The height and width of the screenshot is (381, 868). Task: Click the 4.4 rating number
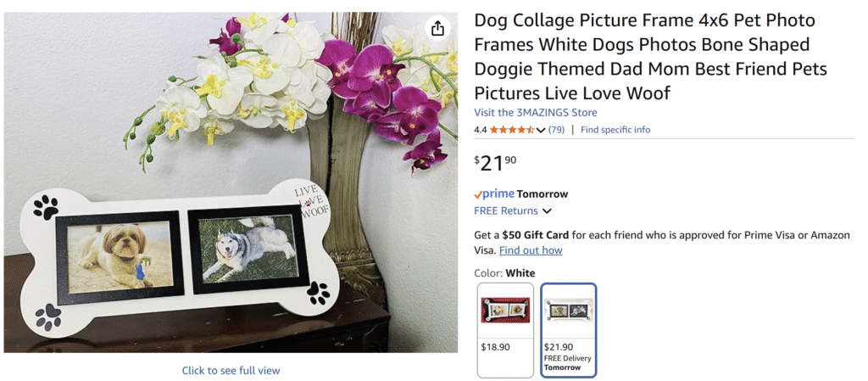(480, 130)
